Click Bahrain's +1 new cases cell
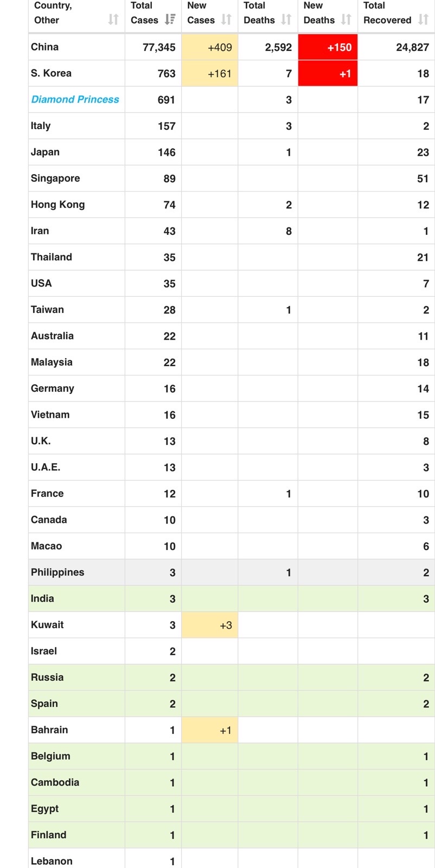 [x=210, y=730]
